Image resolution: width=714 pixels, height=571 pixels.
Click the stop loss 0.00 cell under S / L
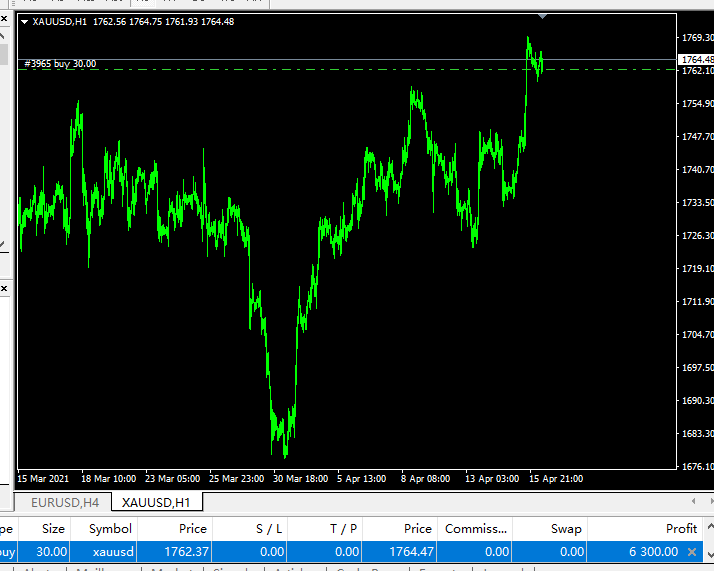250,552
